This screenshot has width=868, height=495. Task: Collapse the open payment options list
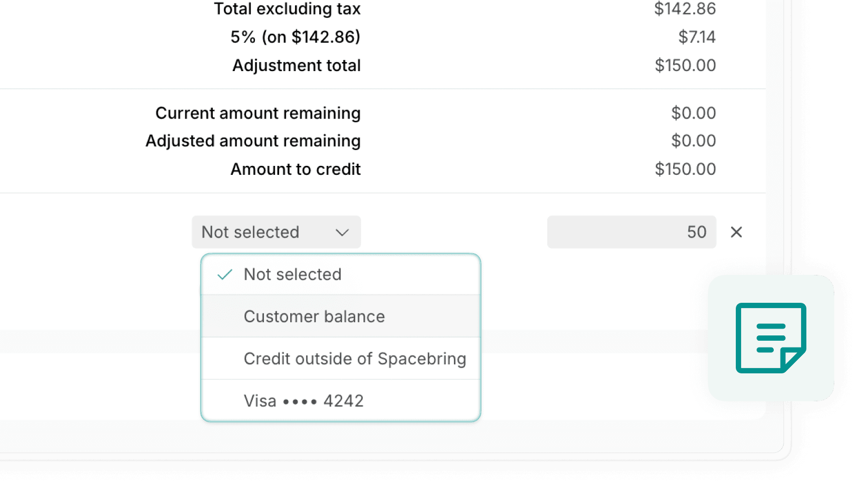pos(276,232)
